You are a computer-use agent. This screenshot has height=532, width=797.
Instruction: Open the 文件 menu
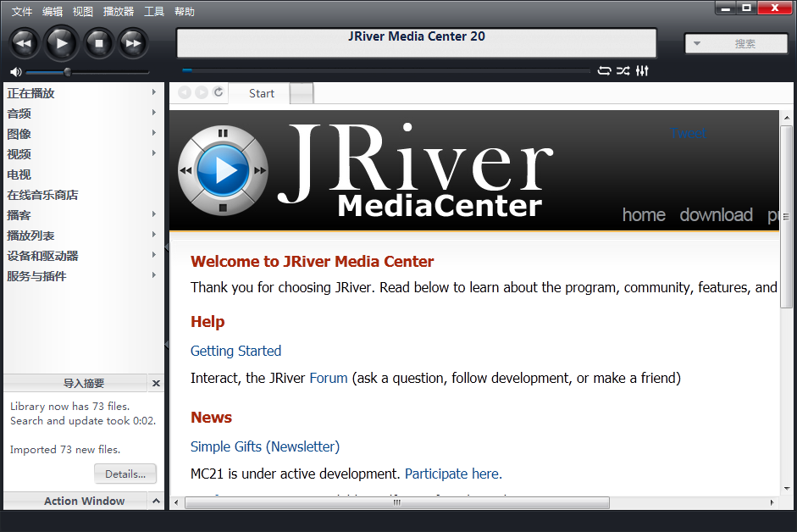pos(22,12)
